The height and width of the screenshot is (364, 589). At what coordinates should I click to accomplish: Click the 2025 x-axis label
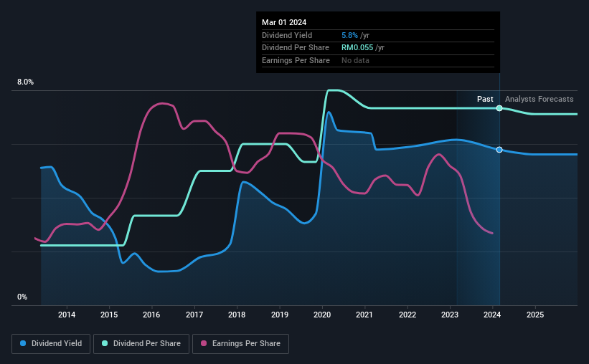coord(535,315)
